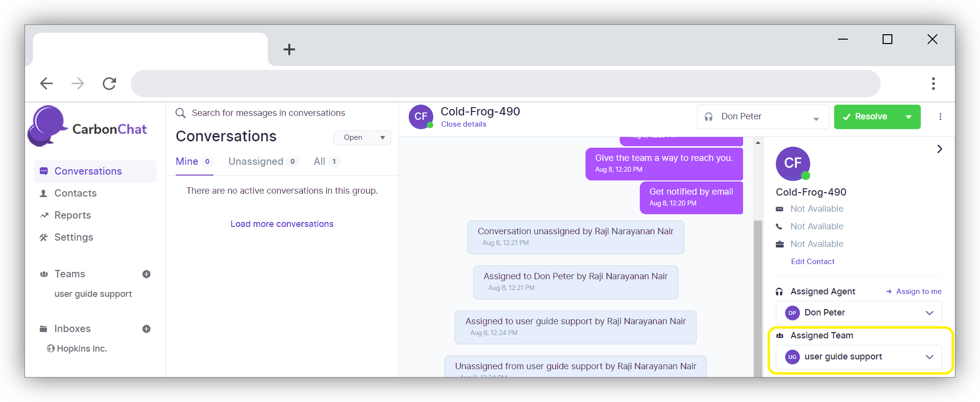Go back with browser back arrow

47,84
